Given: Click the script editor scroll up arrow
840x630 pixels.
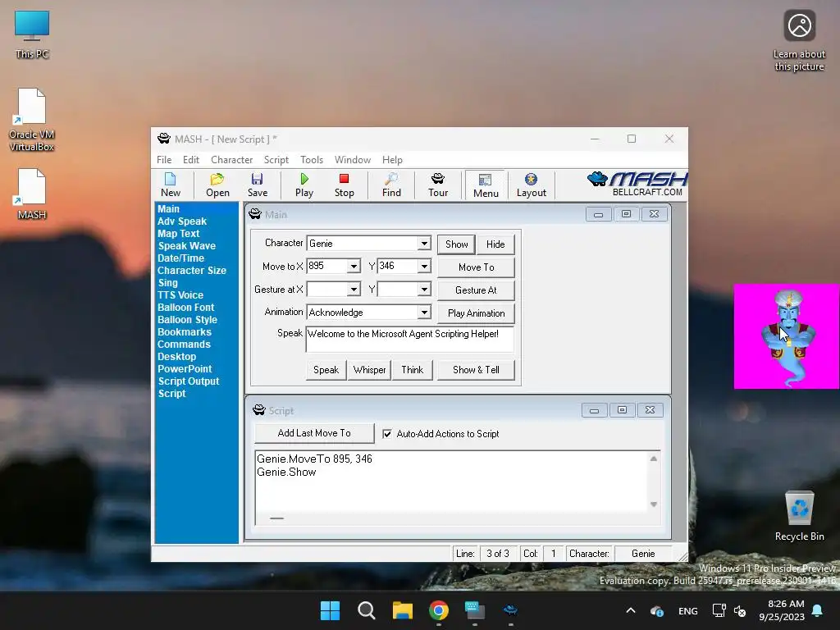Looking at the screenshot, I should coord(654,459).
